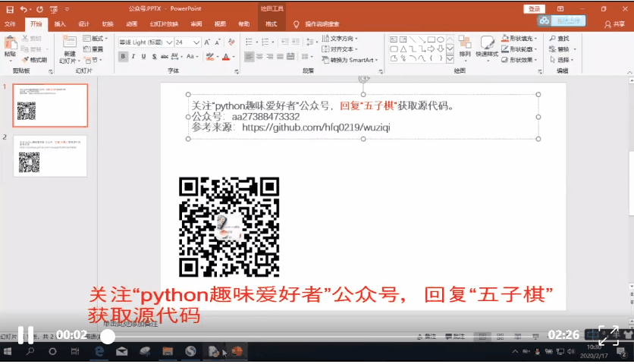Click the Windows Start button
Image resolution: width=634 pixels, height=364 pixels.
point(8,351)
